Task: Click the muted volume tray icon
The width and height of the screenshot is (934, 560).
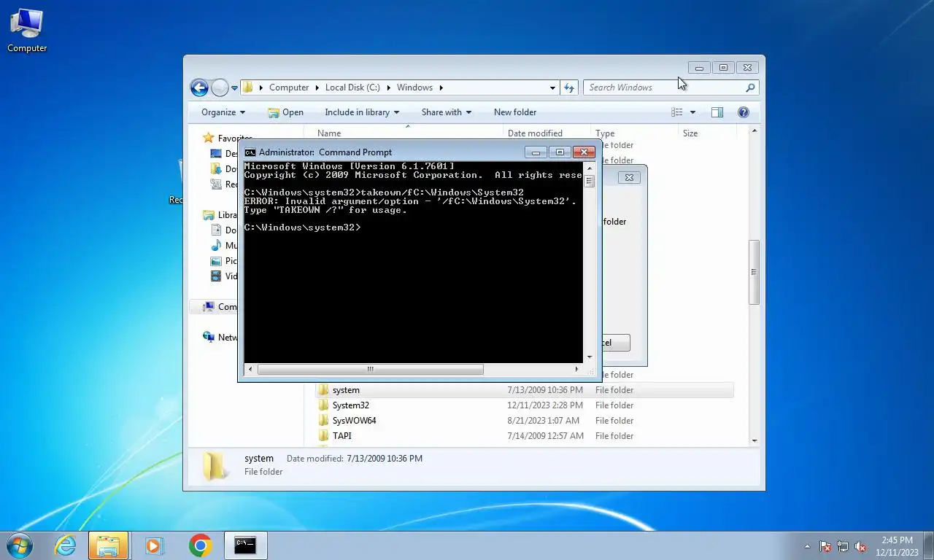Action: pos(860,546)
